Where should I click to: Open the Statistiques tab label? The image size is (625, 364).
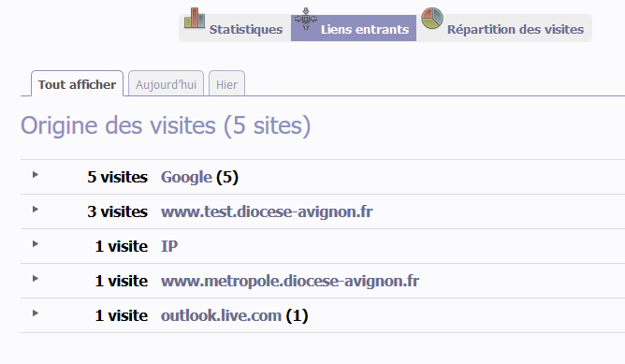click(x=246, y=30)
